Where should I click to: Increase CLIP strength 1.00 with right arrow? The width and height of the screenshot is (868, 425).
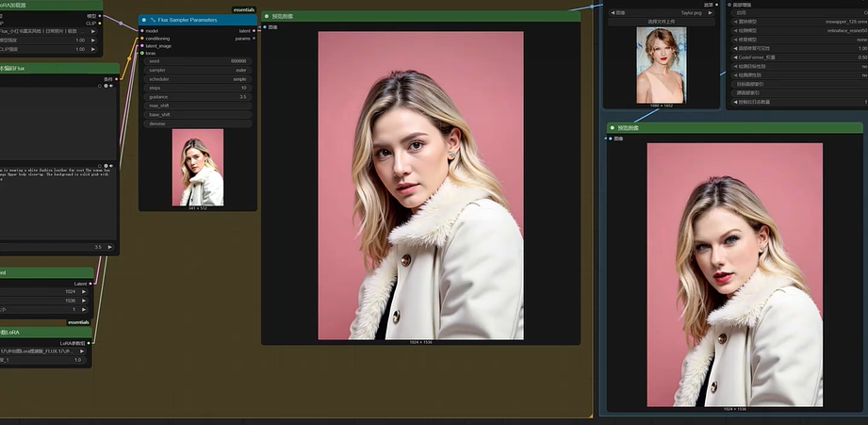92,49
